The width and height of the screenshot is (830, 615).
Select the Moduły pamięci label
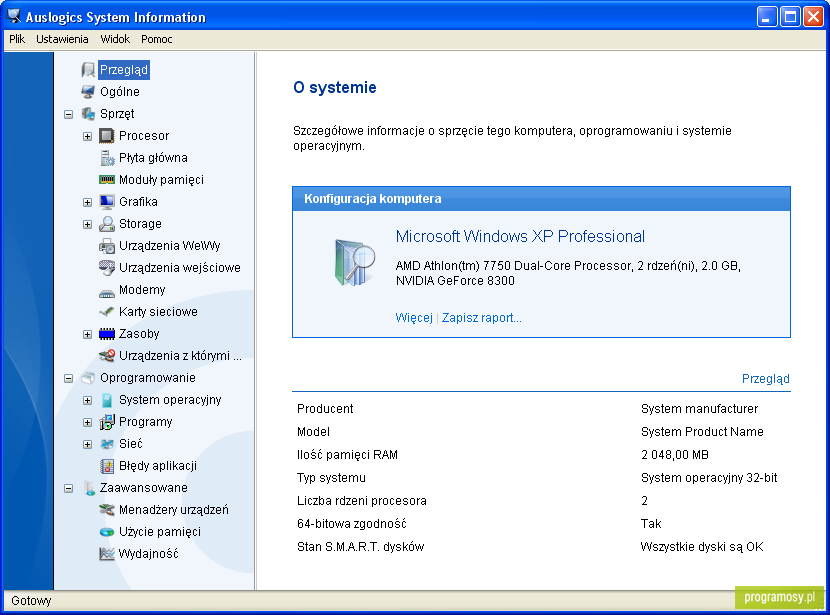(x=161, y=180)
